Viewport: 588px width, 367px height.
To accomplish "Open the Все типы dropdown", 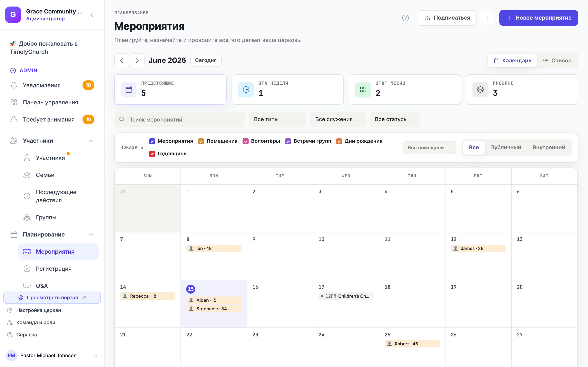I will click(x=277, y=119).
